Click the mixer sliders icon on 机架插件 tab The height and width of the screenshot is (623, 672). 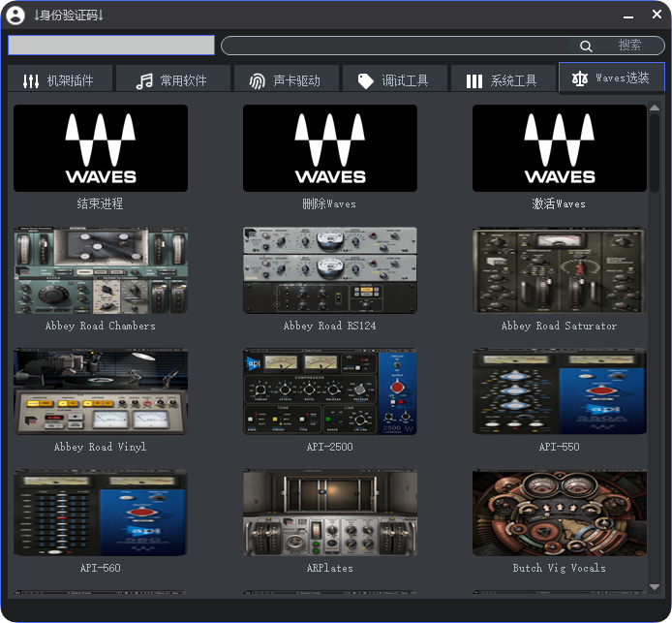[31, 80]
